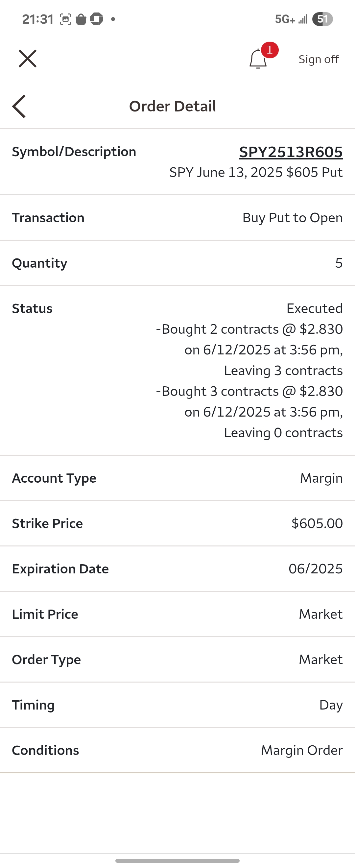The height and width of the screenshot is (868, 355).
Task: Tap the Strike Price $605.00 value
Action: click(317, 523)
